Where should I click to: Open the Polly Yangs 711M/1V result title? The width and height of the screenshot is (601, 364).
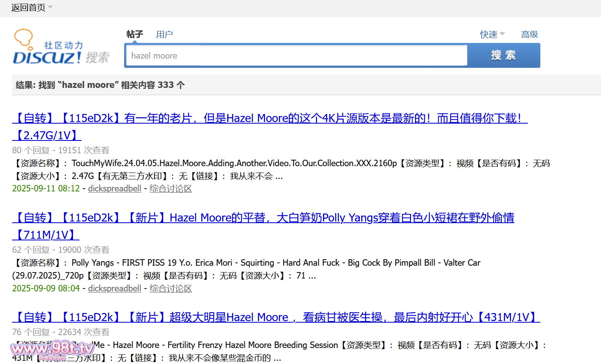(x=263, y=226)
